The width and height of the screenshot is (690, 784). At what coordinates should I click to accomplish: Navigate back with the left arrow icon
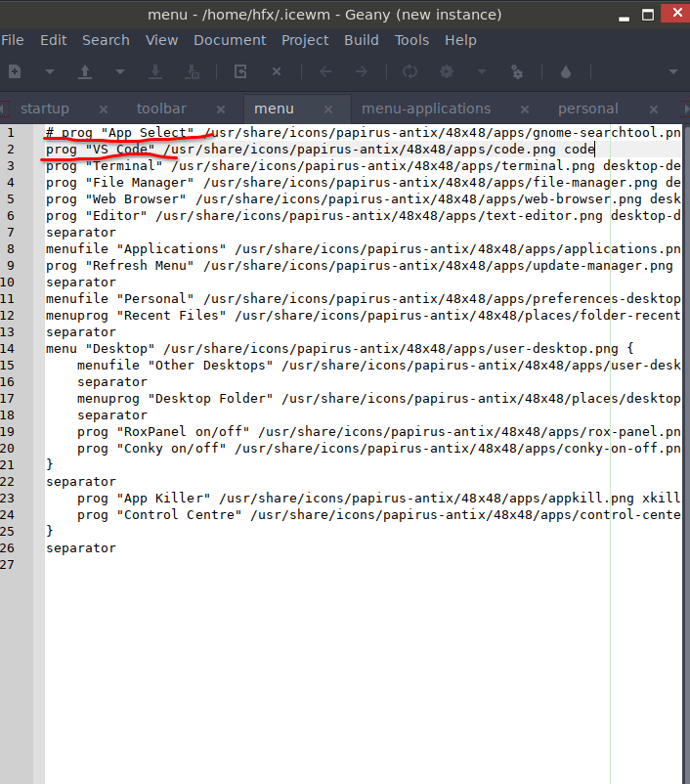coord(325,72)
